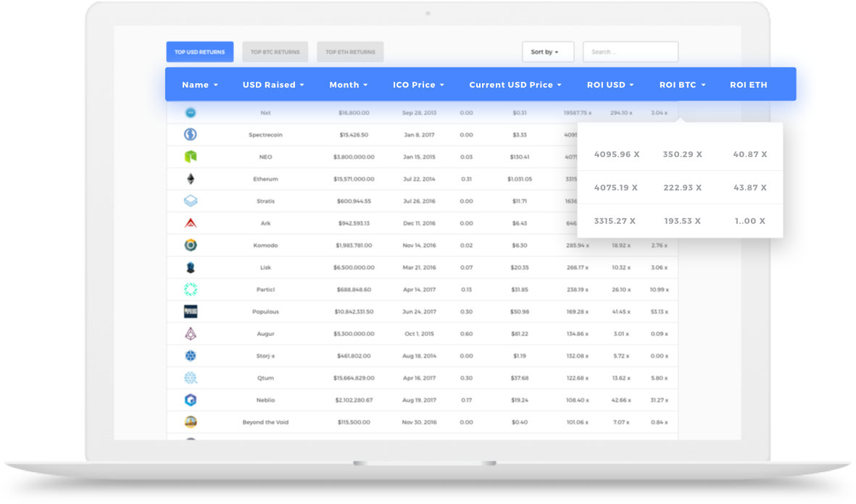Screen dimensions: 856x504
Task: Switch to Top ETH Returns tab
Action: tap(350, 52)
